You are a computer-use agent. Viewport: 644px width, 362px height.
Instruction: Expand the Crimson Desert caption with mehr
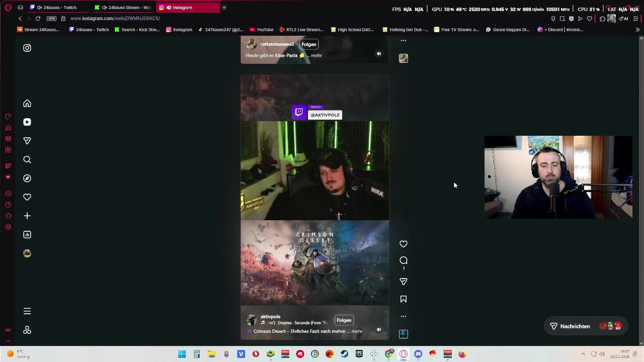coord(357,331)
